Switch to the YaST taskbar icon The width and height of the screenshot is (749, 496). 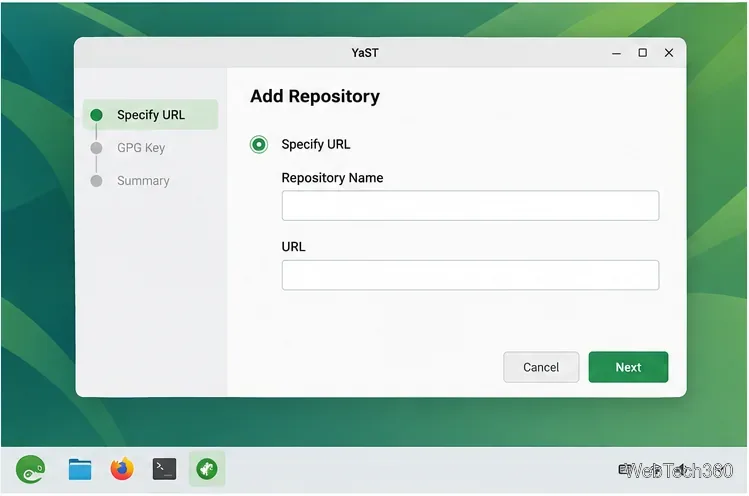point(207,469)
